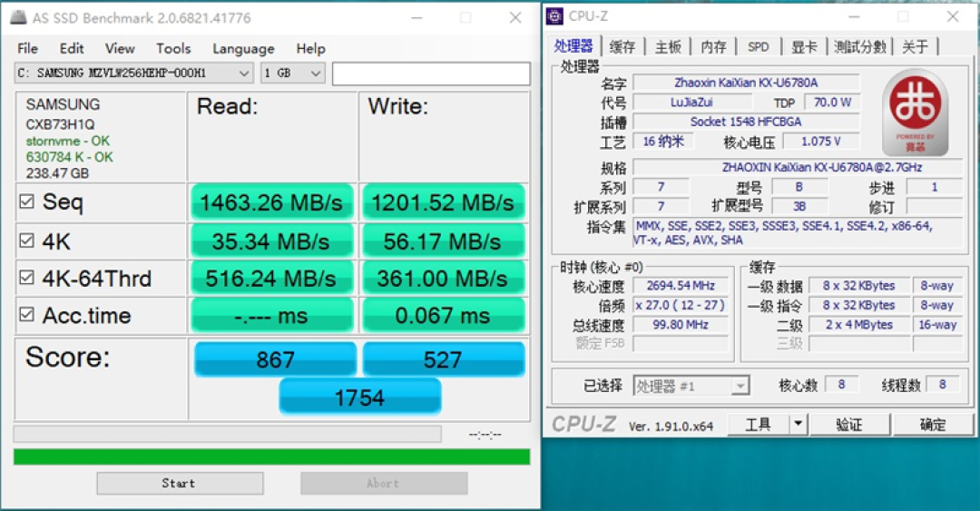Switch to the 主板 tab in CPU-Z

[x=668, y=46]
